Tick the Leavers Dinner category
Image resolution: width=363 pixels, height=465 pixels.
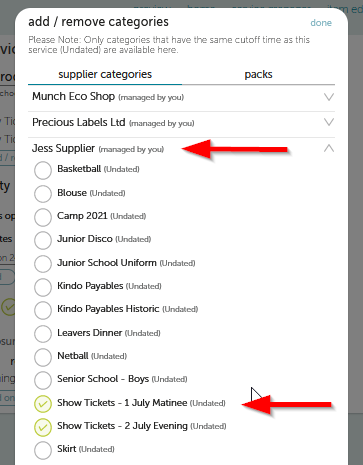pos(43,334)
